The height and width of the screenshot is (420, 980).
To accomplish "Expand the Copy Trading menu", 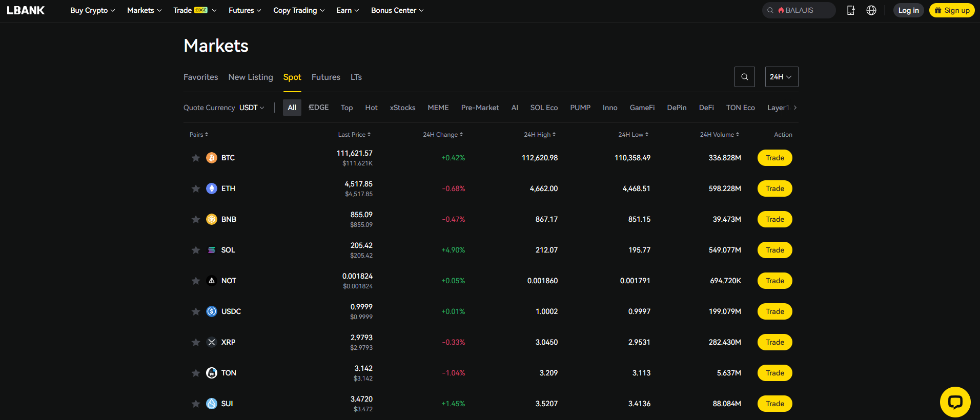I will pos(299,10).
